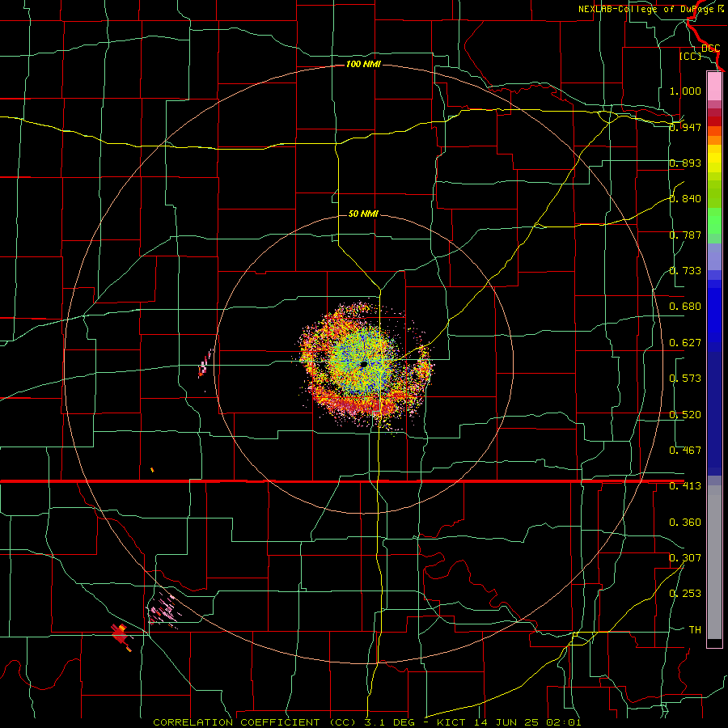This screenshot has width=728, height=728.
Task: Click the DCC label above the color scale
Action: [x=710, y=49]
